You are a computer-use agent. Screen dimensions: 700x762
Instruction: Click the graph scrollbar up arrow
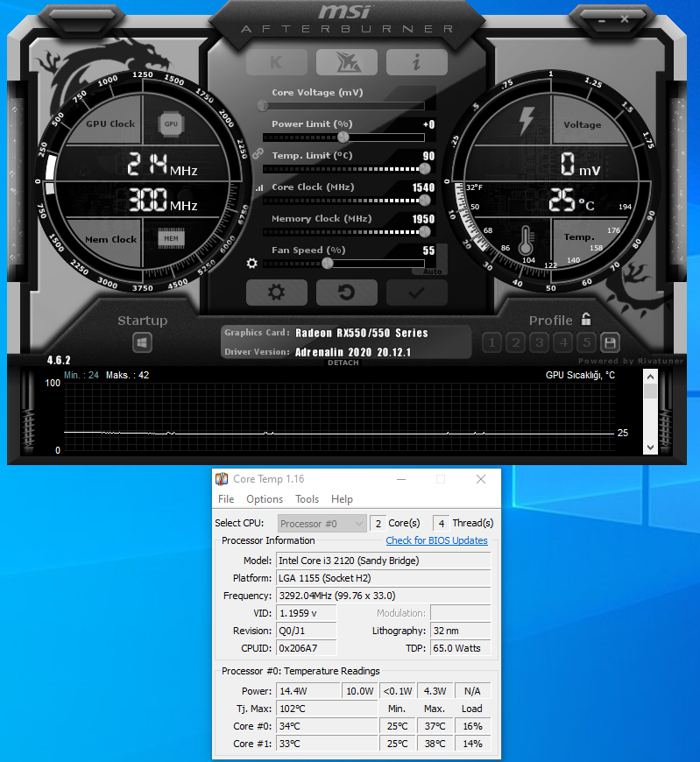(650, 377)
